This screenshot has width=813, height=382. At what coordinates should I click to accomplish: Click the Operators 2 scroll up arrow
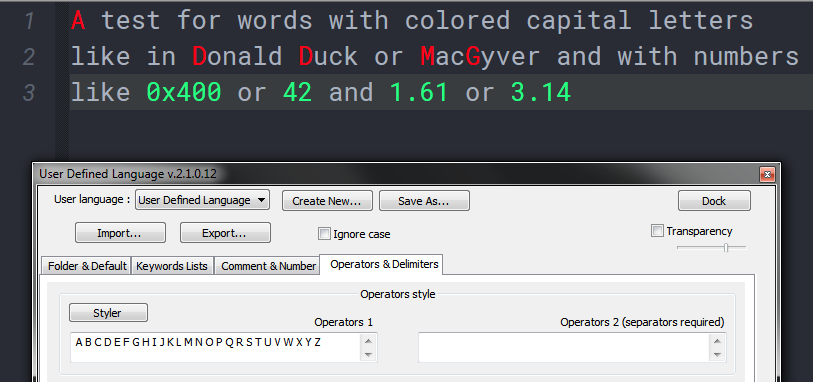tap(718, 341)
